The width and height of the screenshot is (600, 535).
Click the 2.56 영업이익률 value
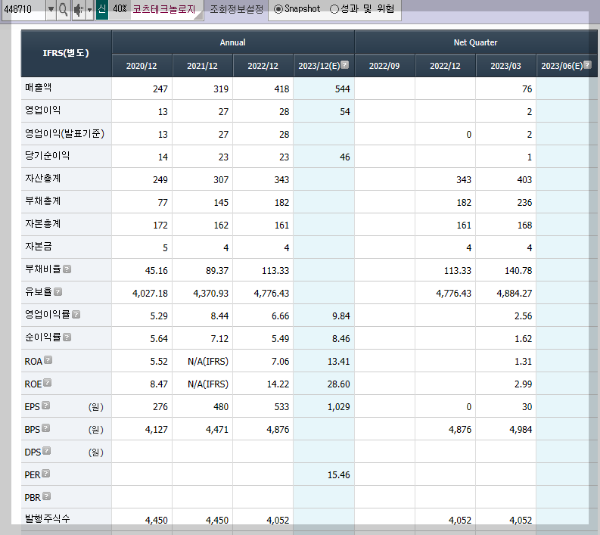pos(523,316)
